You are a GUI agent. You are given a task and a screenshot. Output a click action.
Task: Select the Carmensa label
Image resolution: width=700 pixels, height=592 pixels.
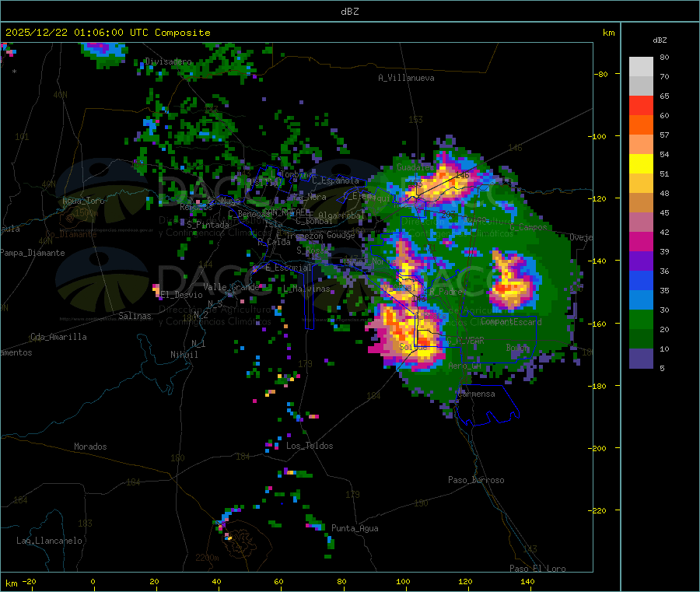pos(476,394)
